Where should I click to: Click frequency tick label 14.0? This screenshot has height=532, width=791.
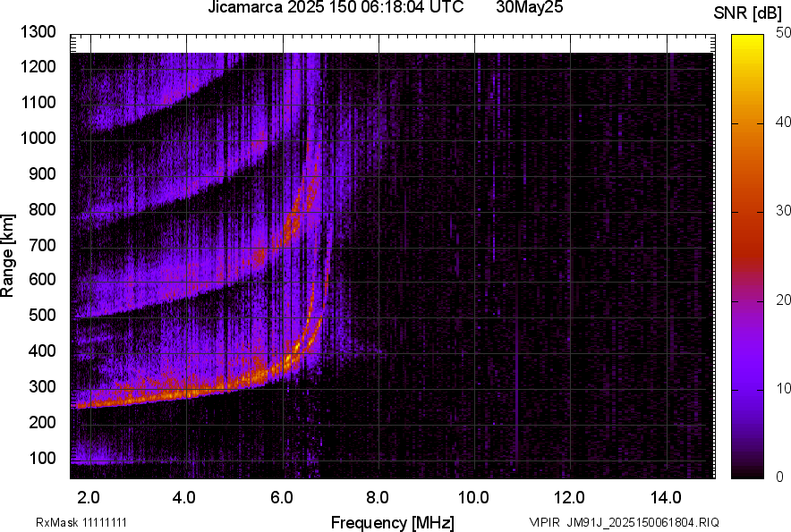pyautogui.click(x=666, y=498)
